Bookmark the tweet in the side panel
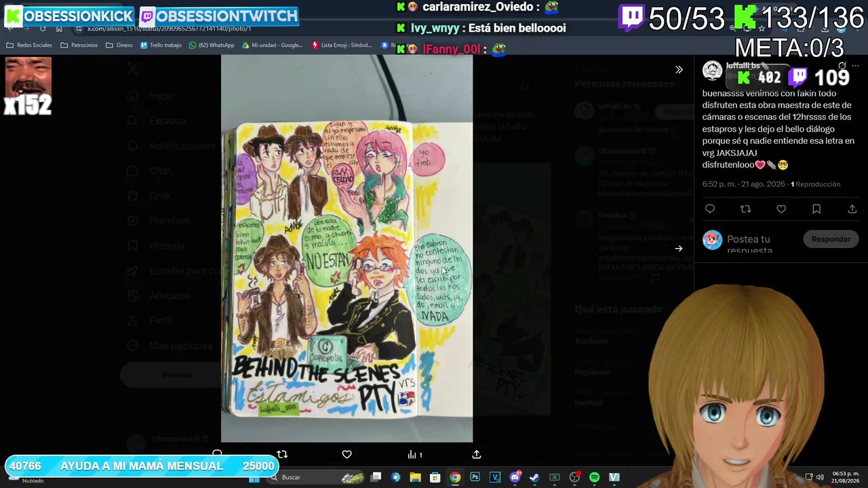 pyautogui.click(x=816, y=209)
